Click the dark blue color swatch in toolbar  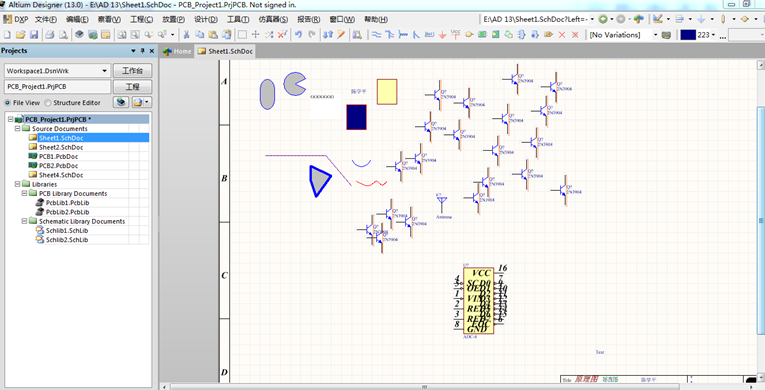point(688,35)
